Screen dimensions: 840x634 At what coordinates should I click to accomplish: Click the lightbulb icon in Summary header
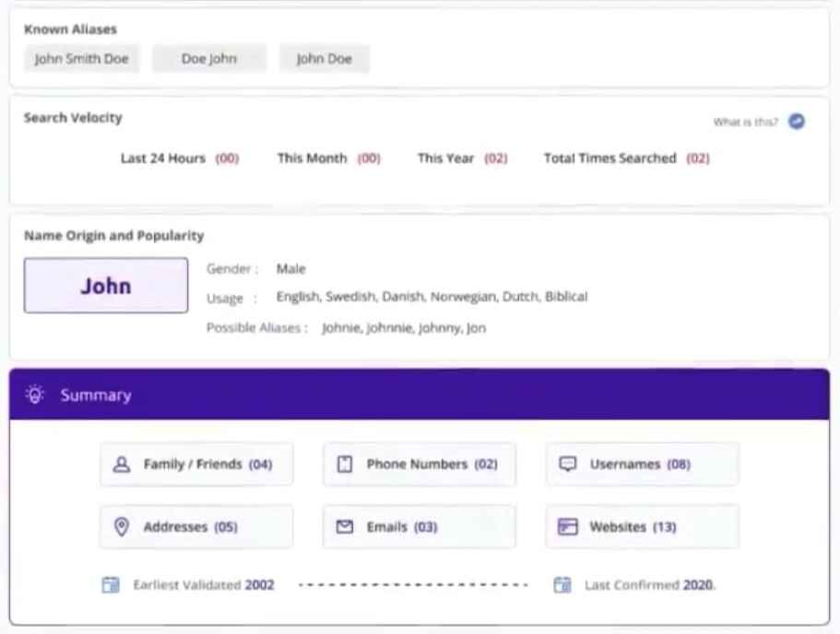point(35,395)
